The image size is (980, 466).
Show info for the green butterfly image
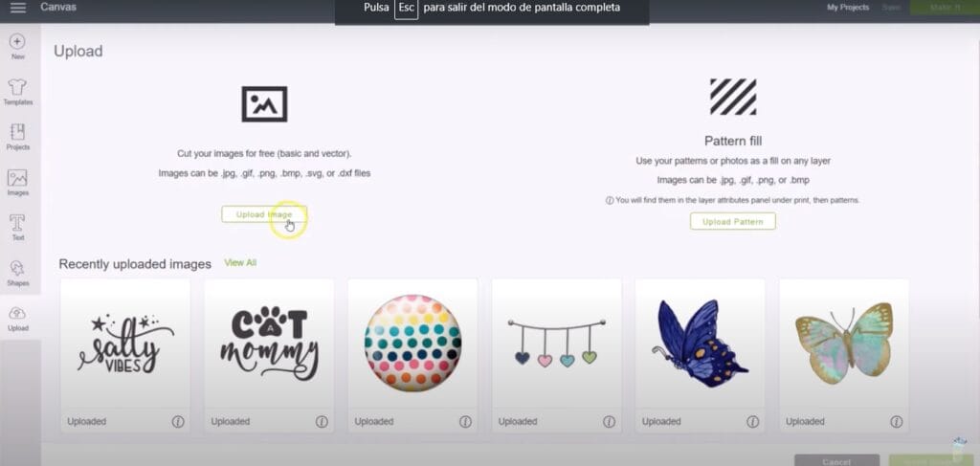pos(897,422)
